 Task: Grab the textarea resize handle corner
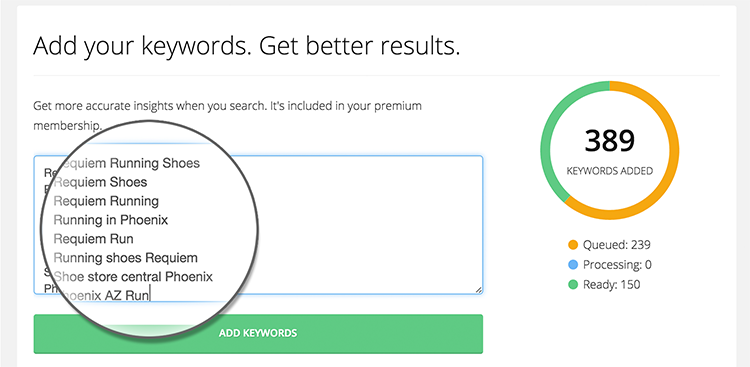coord(478,289)
